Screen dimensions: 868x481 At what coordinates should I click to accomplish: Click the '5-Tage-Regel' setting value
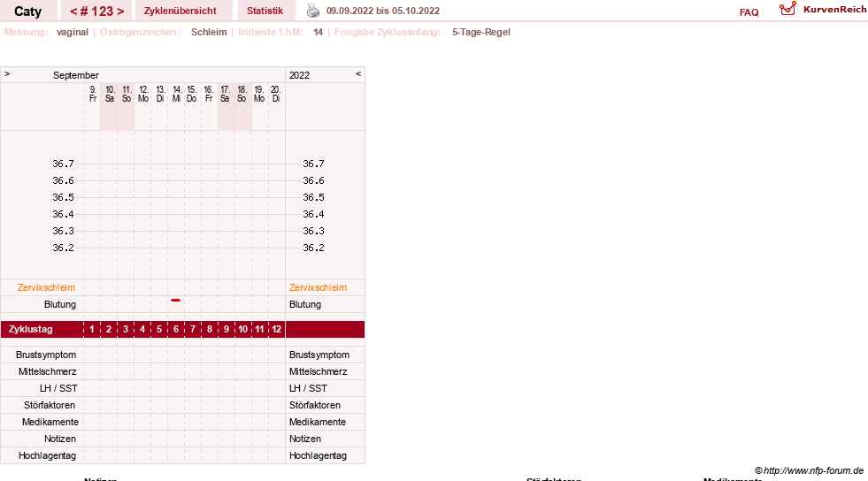[x=481, y=32]
